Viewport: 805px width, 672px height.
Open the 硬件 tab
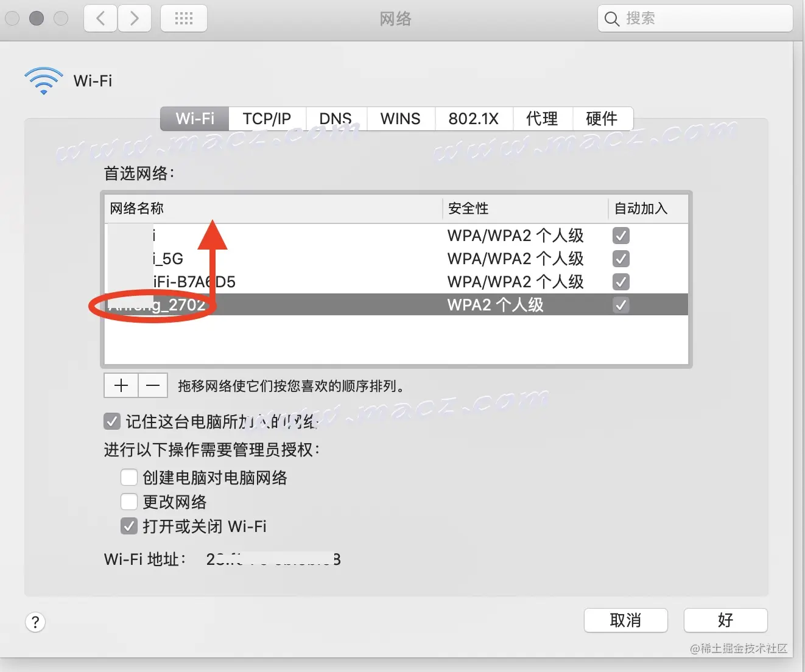point(602,119)
